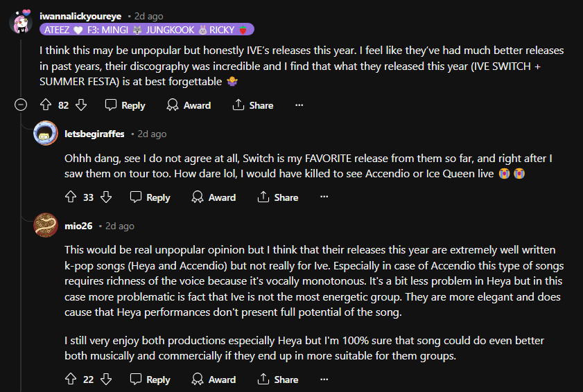Open the mio26 username link
Screen dimensions: 583x392
click(x=78, y=226)
